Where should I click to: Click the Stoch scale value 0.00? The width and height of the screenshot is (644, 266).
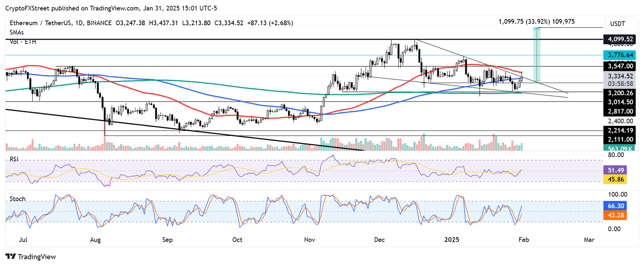[x=615, y=229]
